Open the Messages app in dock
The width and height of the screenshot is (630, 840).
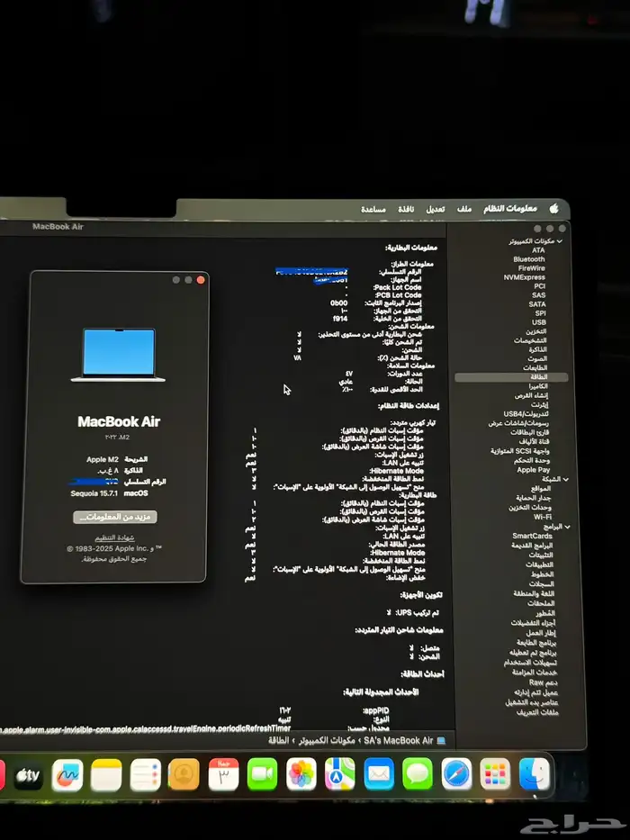418,773
